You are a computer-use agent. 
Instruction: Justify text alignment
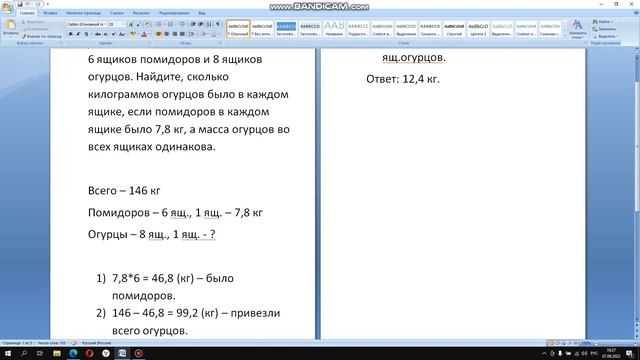pos(182,34)
